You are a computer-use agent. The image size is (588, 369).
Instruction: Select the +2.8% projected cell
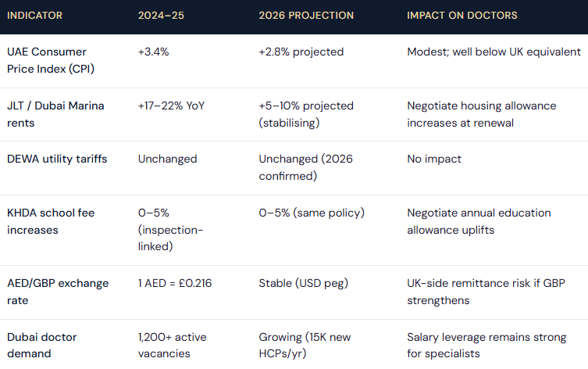click(x=301, y=52)
